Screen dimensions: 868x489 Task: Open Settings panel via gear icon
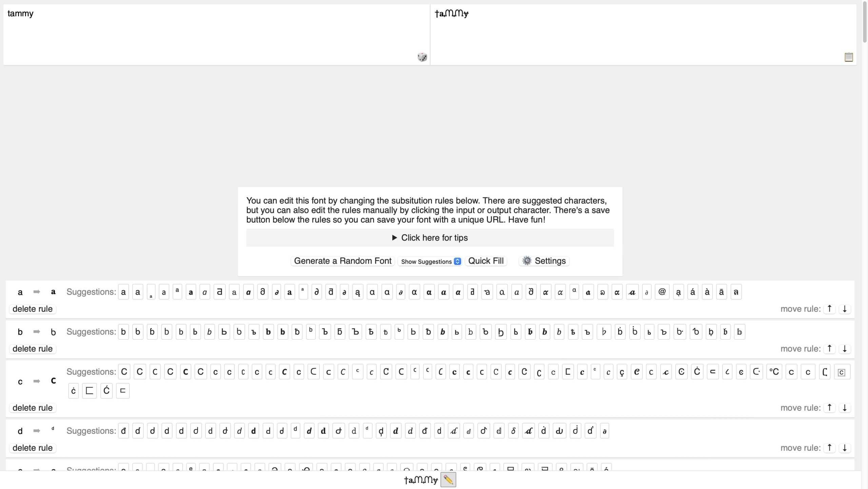[x=527, y=260]
